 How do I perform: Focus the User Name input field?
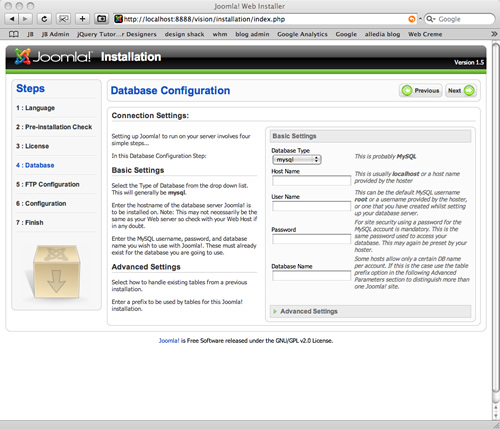pyautogui.click(x=311, y=206)
